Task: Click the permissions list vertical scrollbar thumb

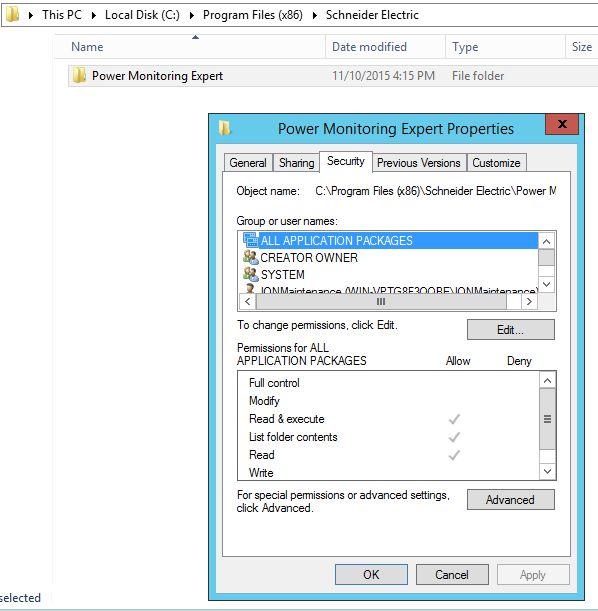Action: (547, 419)
